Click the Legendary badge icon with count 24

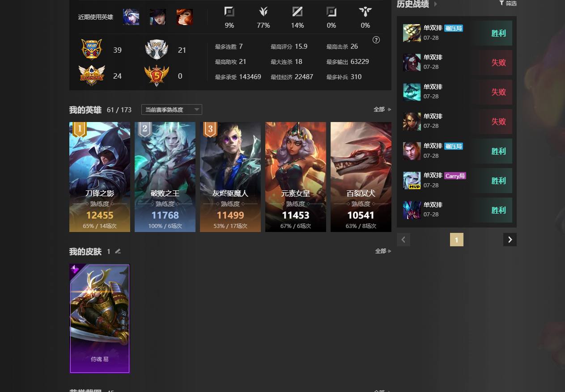tap(92, 76)
